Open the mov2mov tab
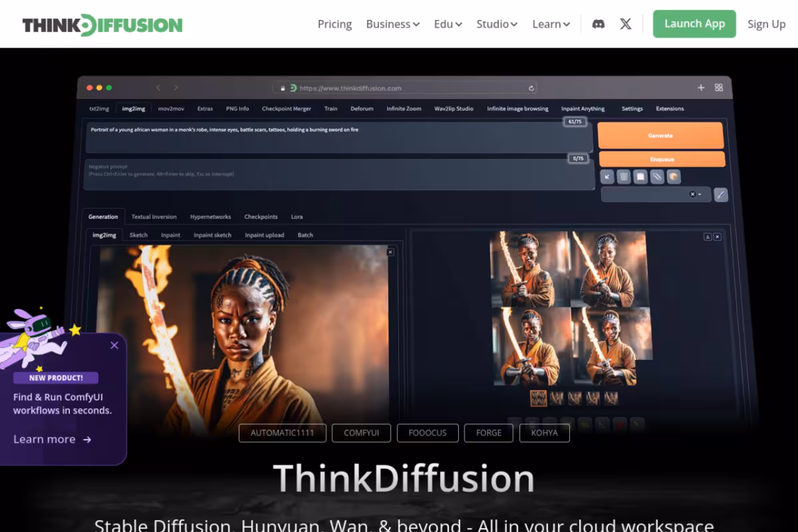798x532 pixels. [x=171, y=108]
